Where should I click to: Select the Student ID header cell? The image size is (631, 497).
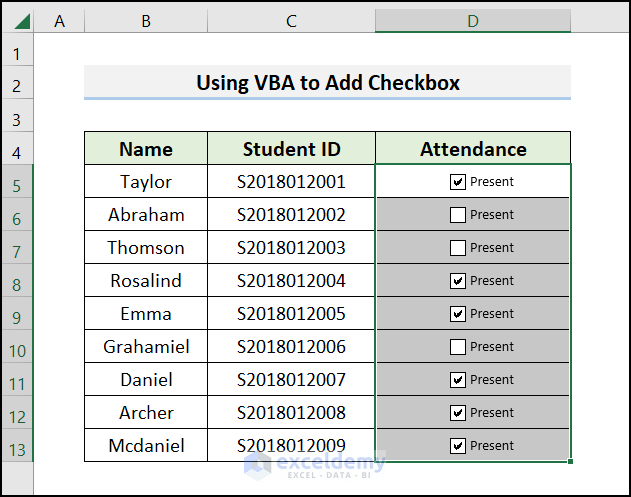tap(291, 149)
